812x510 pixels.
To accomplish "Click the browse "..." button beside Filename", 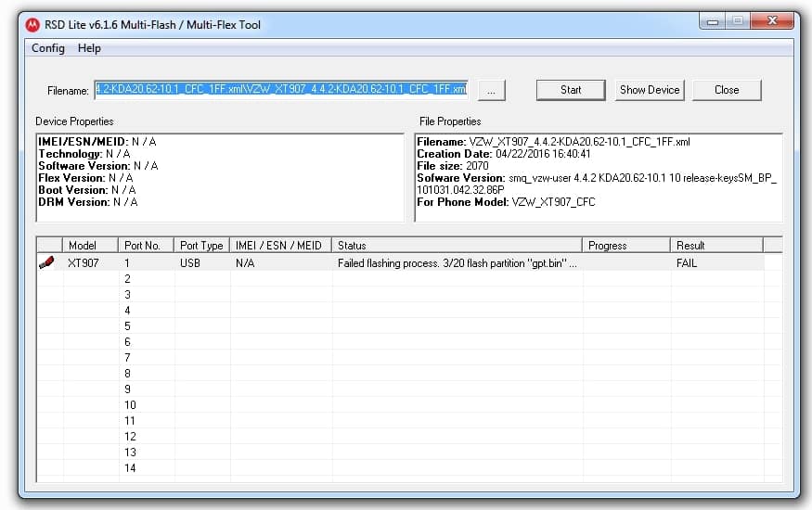I will click(x=491, y=91).
